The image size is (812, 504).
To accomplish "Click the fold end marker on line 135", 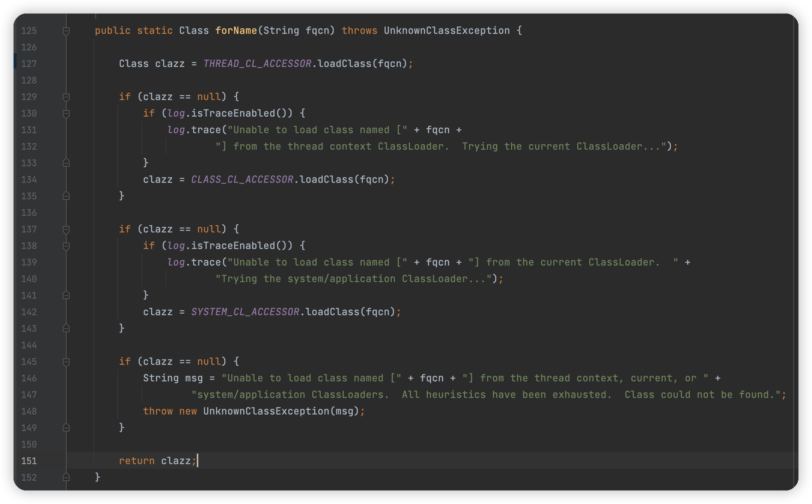I will click(x=66, y=196).
